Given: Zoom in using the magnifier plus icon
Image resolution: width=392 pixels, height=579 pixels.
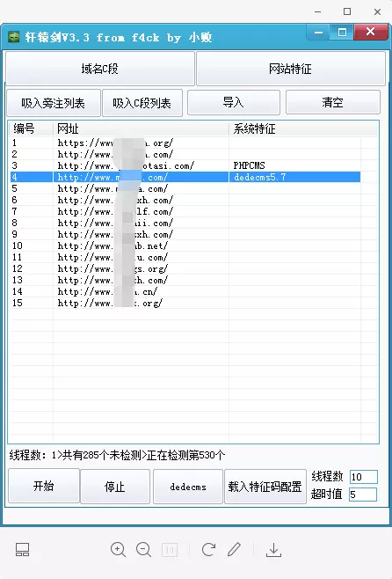Looking at the screenshot, I should [x=118, y=549].
